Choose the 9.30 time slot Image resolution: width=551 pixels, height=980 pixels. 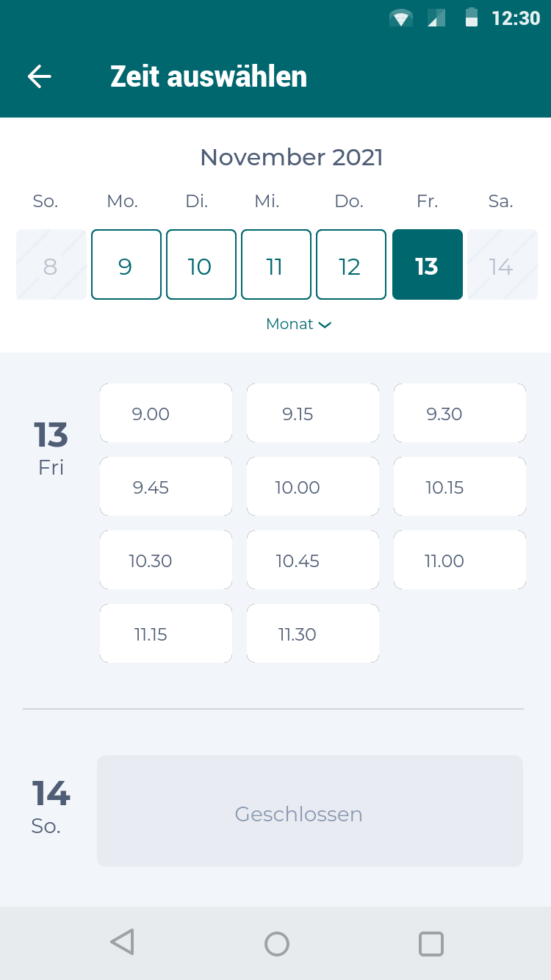point(460,413)
